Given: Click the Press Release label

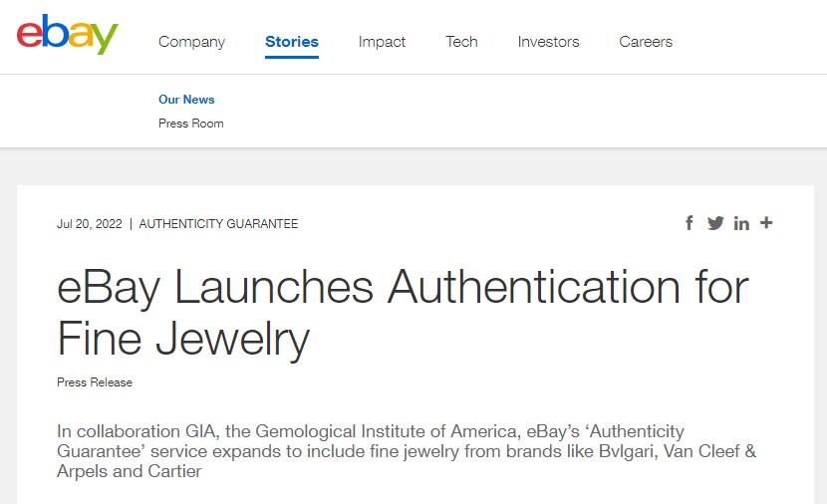Looking at the screenshot, I should [x=95, y=382].
